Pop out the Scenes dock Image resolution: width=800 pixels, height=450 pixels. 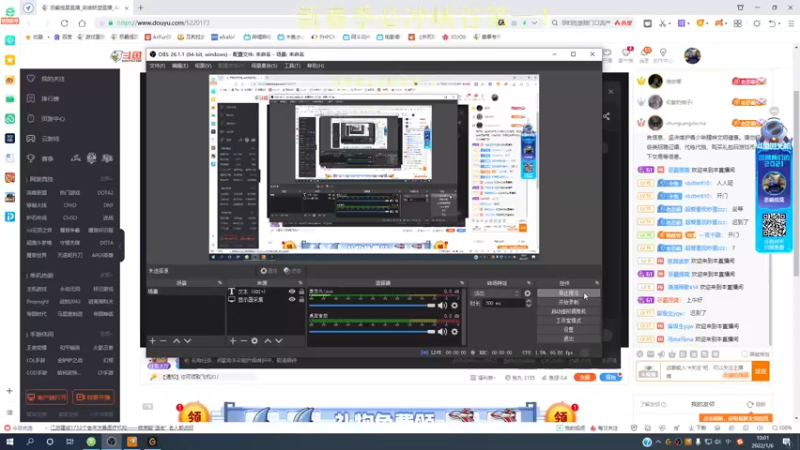tap(220, 283)
